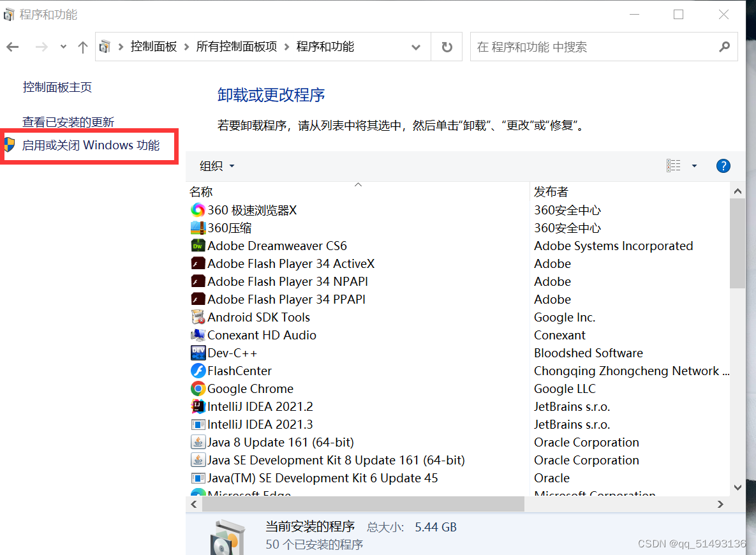Click the horizontal scrollbar left arrow
Image resolution: width=756 pixels, height=555 pixels.
194,505
